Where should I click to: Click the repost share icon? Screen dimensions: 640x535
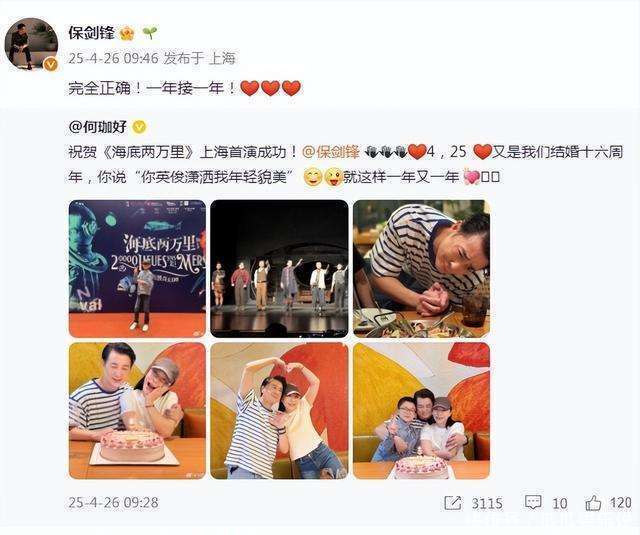click(x=453, y=502)
